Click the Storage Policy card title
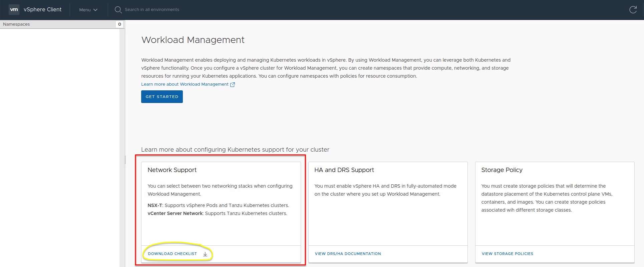644x267 pixels. tap(502, 170)
